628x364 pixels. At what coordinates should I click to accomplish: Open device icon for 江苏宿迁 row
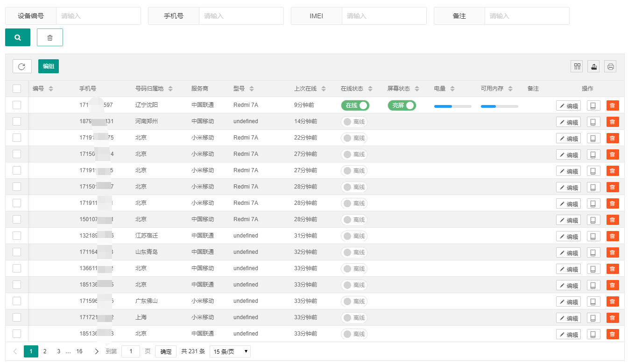coord(593,236)
